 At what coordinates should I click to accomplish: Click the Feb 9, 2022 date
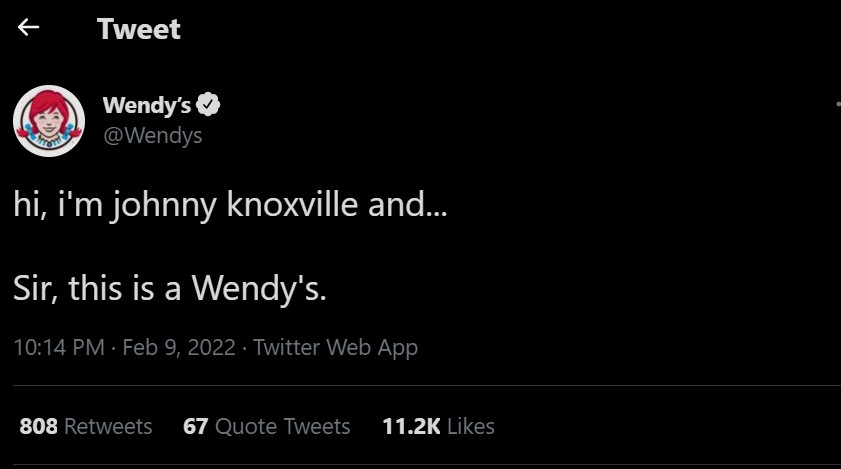click(x=179, y=348)
